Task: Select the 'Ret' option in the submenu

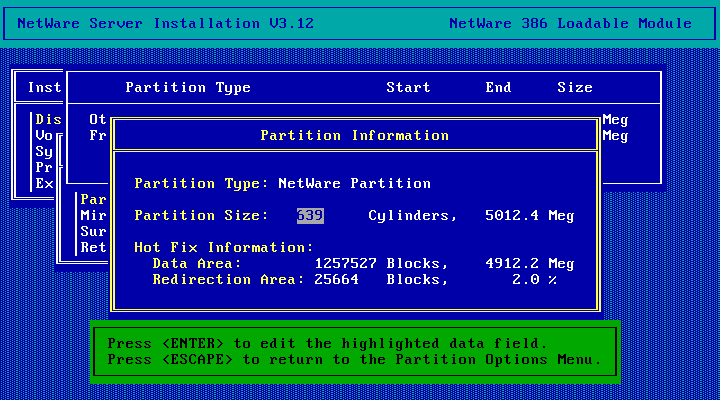Action: pyautogui.click(x=93, y=248)
